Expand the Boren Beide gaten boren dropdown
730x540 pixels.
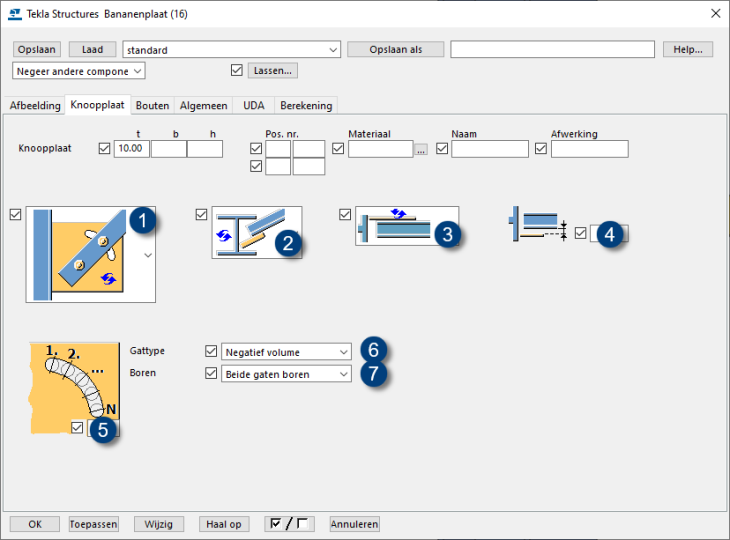pos(287,374)
